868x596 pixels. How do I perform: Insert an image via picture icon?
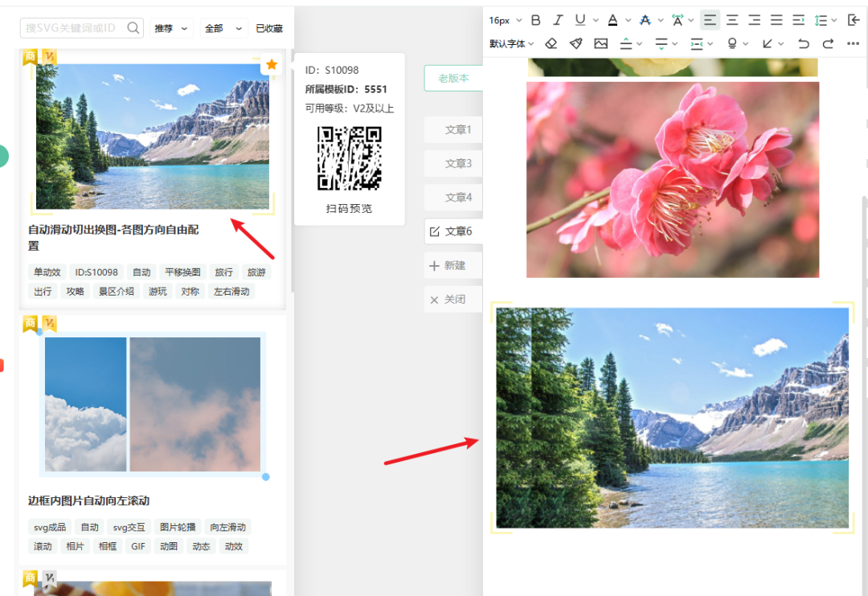(x=600, y=43)
